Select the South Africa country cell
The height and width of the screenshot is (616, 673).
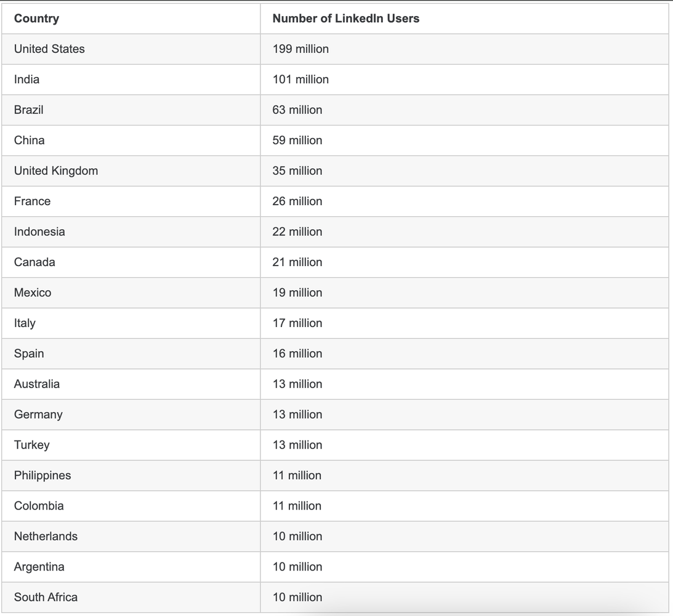pos(46,598)
